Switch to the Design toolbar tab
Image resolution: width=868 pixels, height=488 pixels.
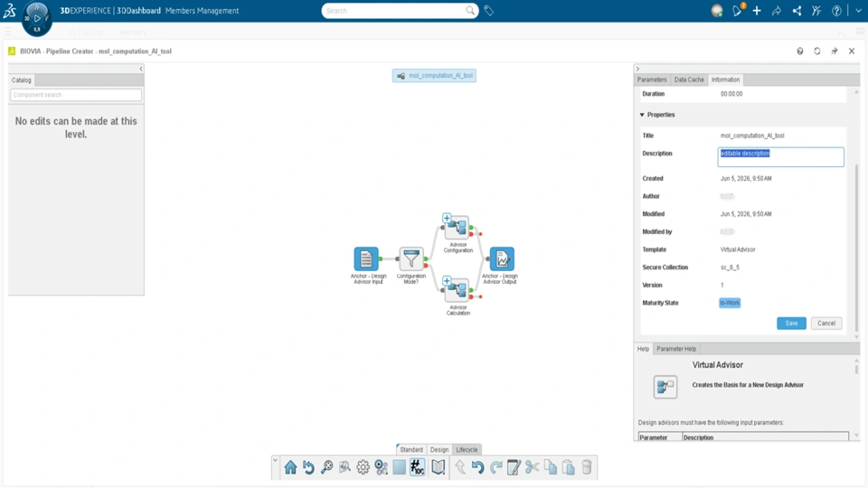pos(439,449)
